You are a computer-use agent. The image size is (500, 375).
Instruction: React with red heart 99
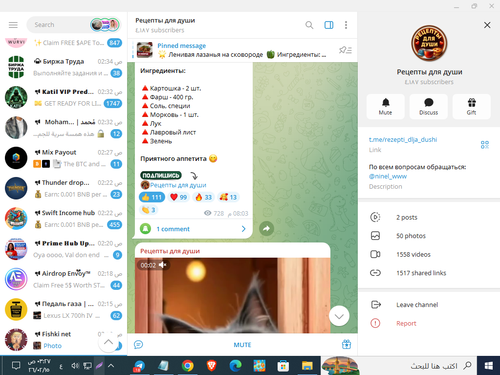click(x=179, y=197)
